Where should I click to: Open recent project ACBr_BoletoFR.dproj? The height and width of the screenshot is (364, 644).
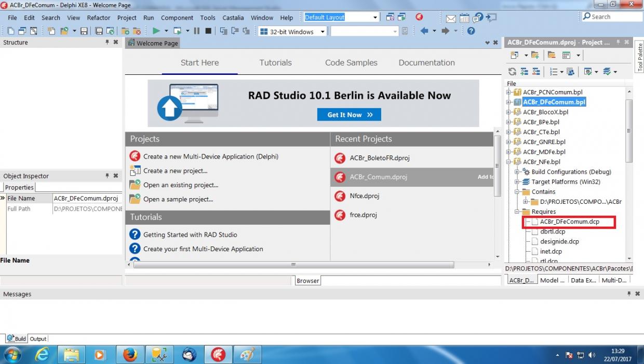[x=380, y=158]
